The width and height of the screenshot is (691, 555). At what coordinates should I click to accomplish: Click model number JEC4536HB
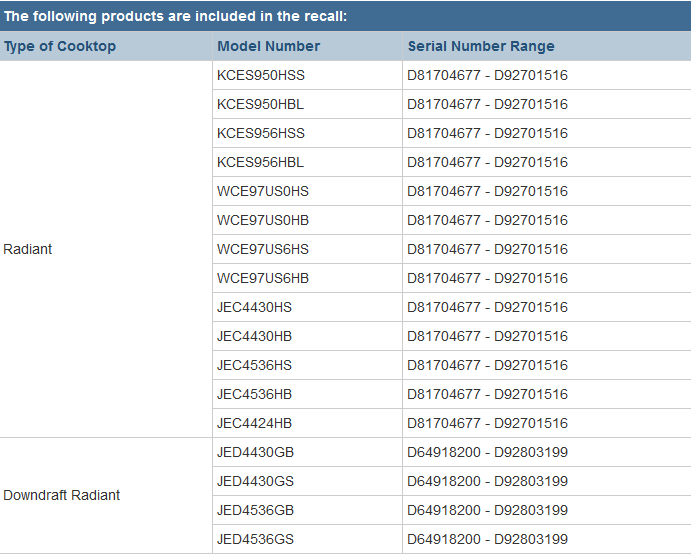pos(254,394)
